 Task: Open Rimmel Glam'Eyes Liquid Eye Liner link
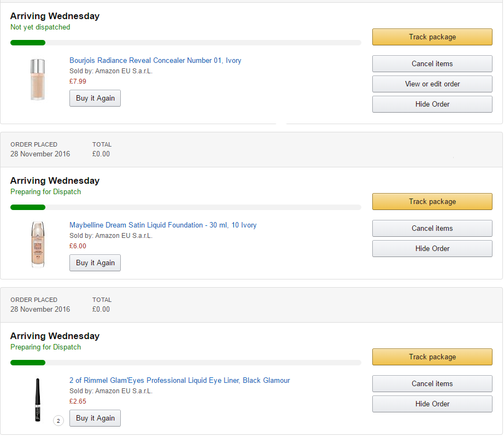(180, 381)
